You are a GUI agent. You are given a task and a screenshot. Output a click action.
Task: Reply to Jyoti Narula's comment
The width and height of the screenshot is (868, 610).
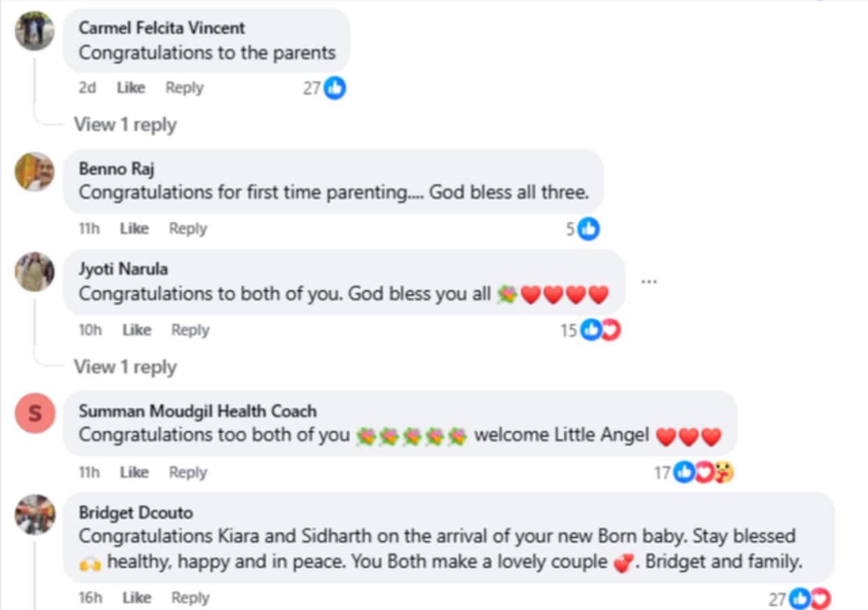coord(190,330)
